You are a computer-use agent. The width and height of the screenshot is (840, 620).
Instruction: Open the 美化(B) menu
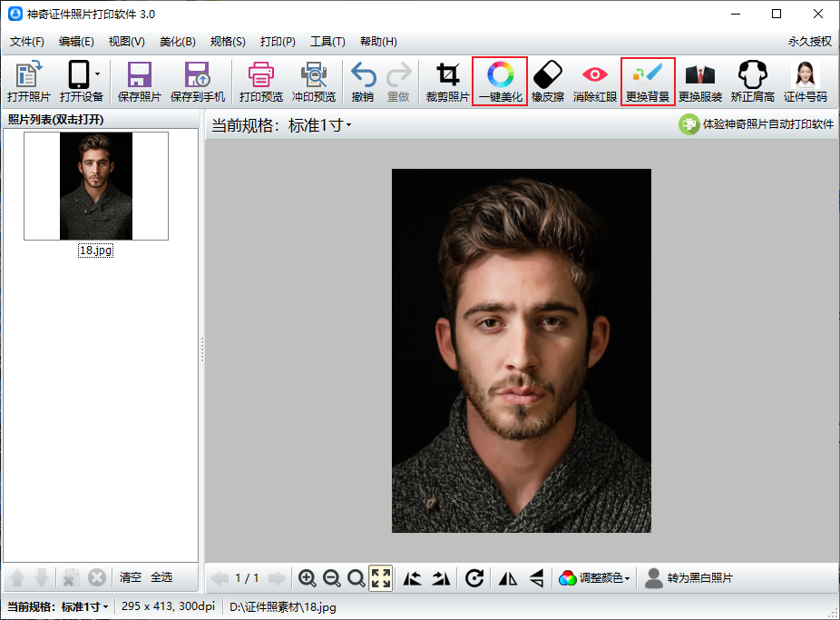(x=177, y=41)
